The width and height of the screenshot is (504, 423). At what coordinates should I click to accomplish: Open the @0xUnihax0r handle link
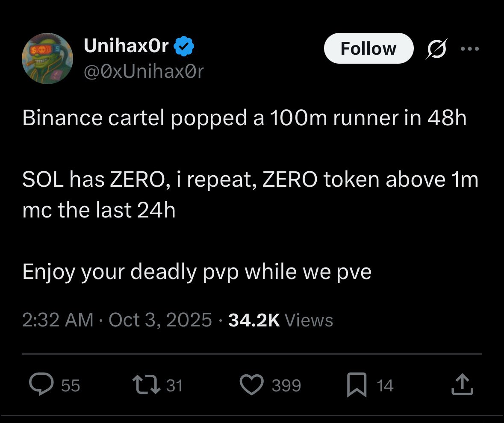pyautogui.click(x=144, y=71)
